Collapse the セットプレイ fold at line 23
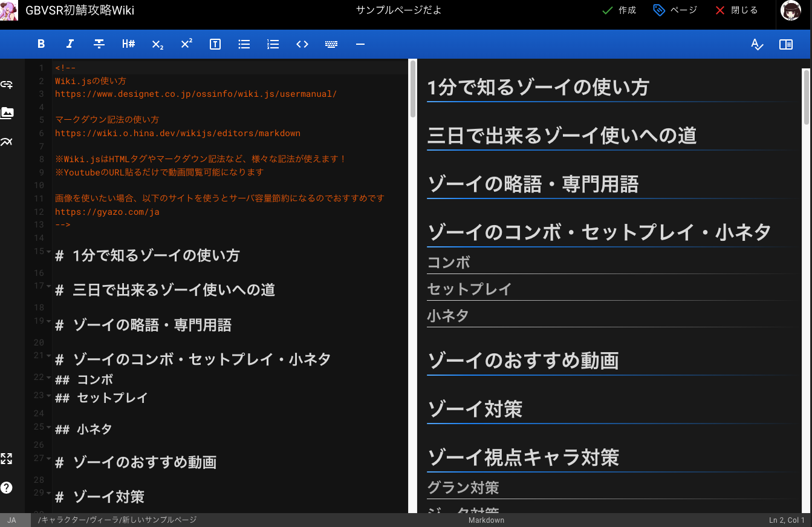This screenshot has height=527, width=812. [x=48, y=396]
